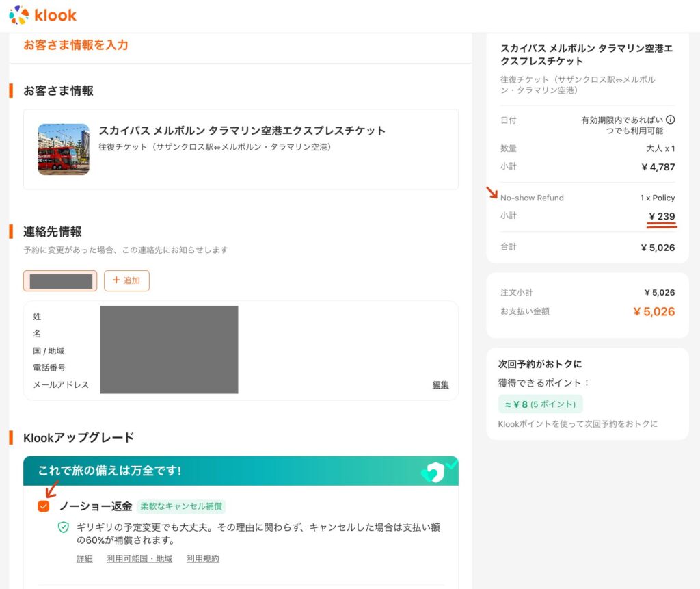The height and width of the screenshot is (589, 700).
Task: Click the green shield icon under ノーショー返金
Action: coord(64,527)
